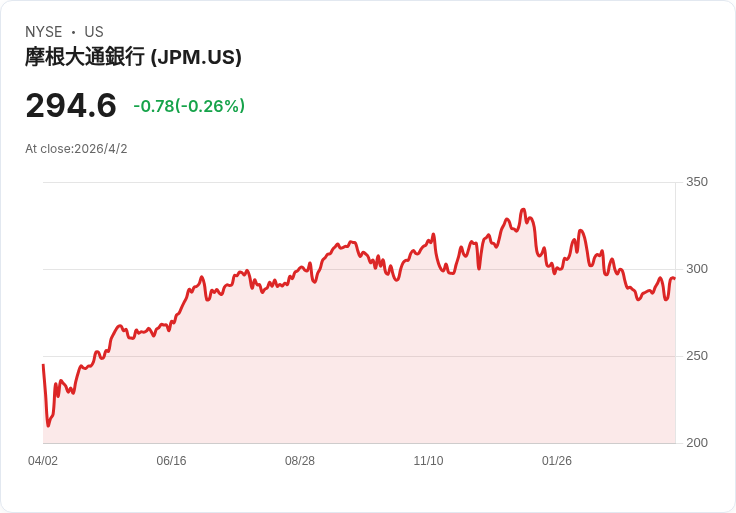Select the JPM.US ticker symbol
The width and height of the screenshot is (736, 513).
[196, 57]
